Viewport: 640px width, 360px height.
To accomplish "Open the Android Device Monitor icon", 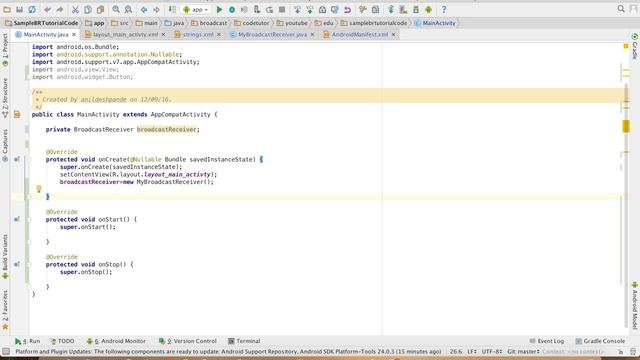I will coord(428,9).
